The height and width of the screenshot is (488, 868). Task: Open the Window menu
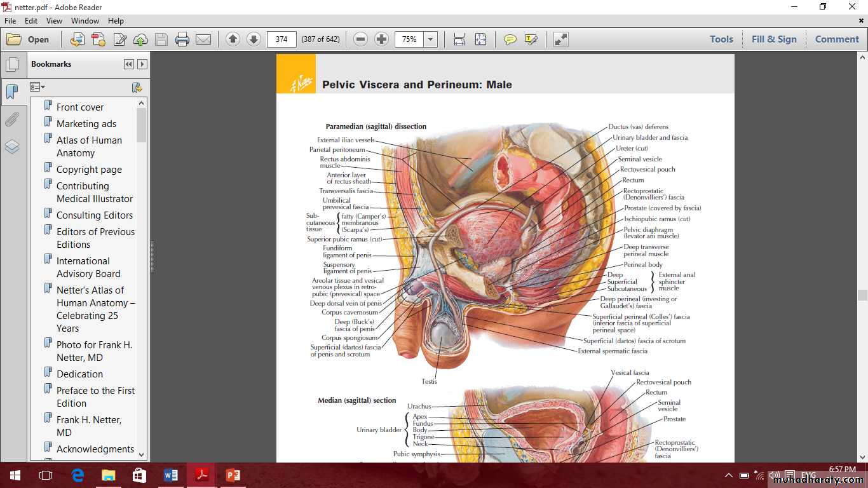pyautogui.click(x=85, y=21)
